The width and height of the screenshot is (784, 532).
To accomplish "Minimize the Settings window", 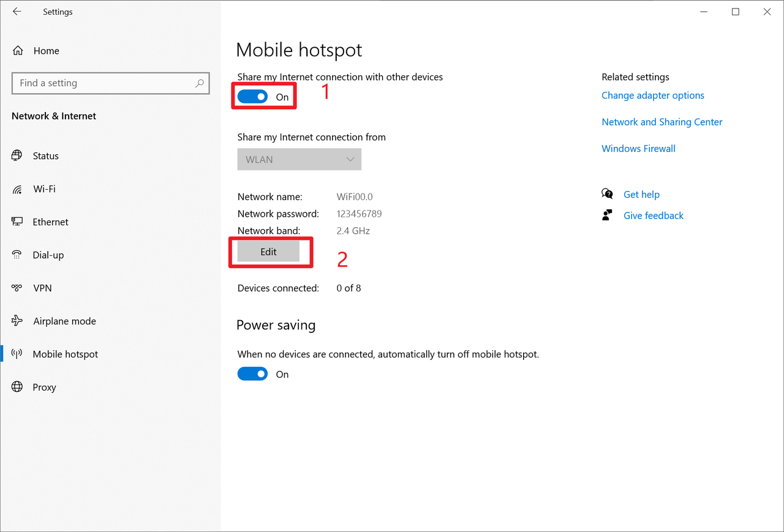I will coord(704,12).
